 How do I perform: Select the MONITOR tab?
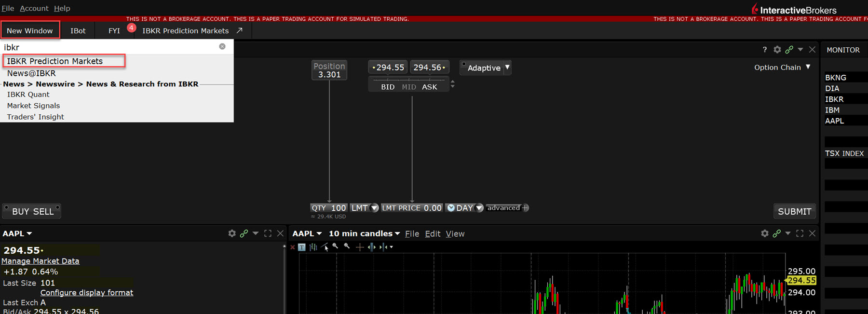843,50
